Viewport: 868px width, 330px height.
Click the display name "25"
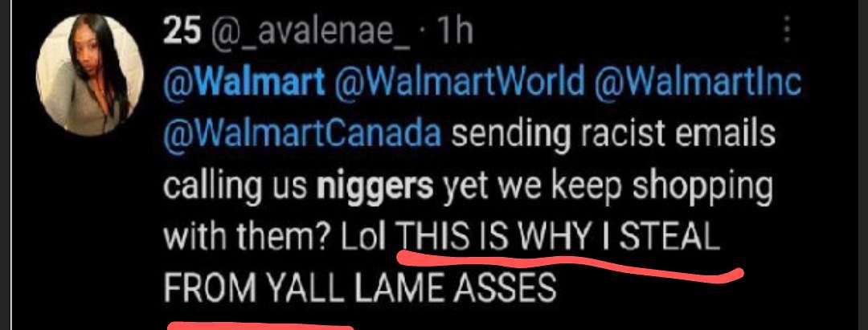pyautogui.click(x=182, y=33)
